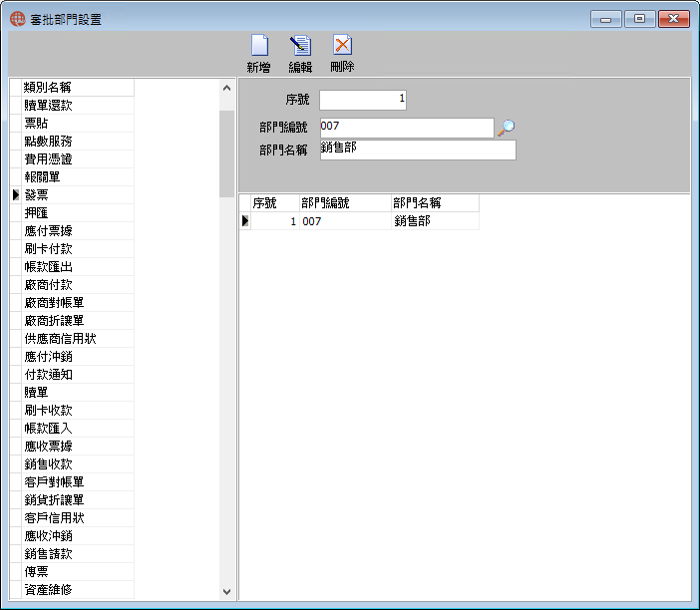700x610 pixels.
Task: Select 帳款匯出 category row
Action: (x=78, y=267)
